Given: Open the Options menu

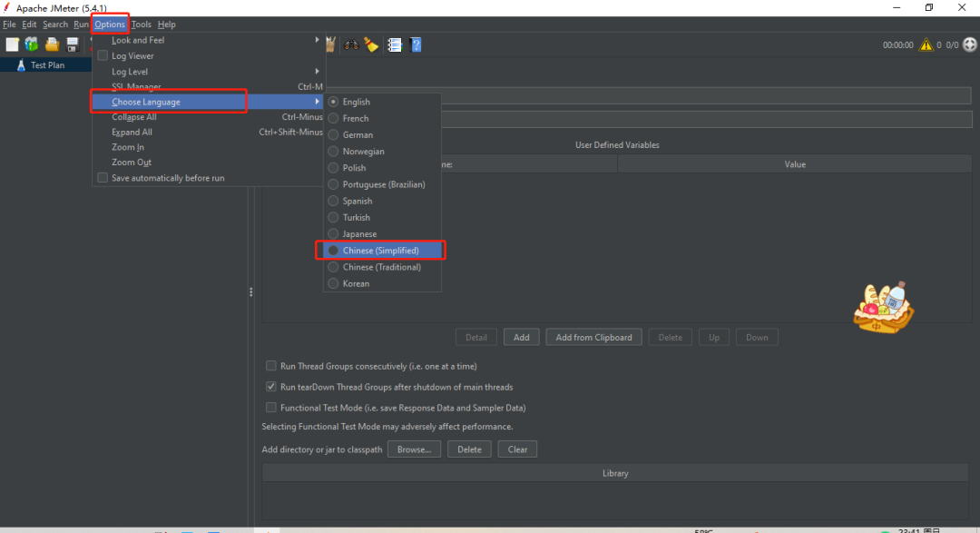Looking at the screenshot, I should [x=110, y=25].
